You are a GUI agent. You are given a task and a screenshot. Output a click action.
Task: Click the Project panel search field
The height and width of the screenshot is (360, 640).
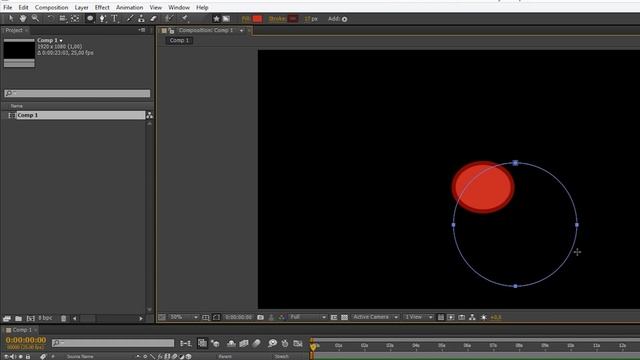[77, 93]
